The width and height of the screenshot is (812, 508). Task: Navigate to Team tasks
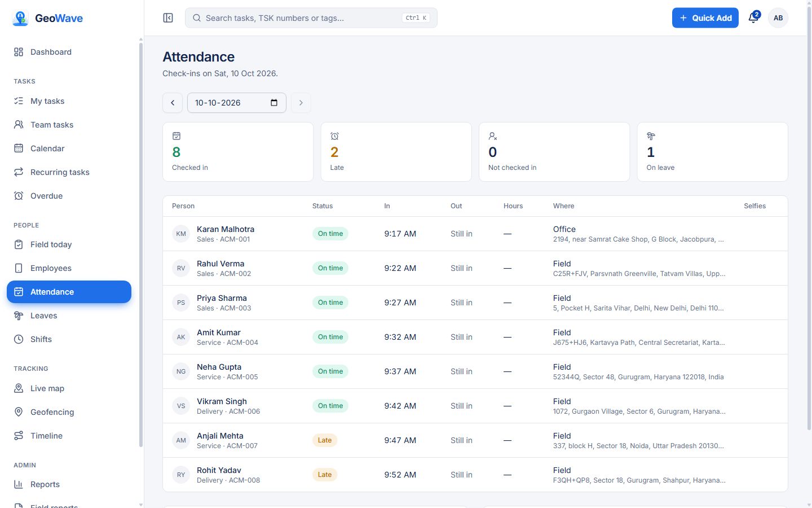click(69, 125)
